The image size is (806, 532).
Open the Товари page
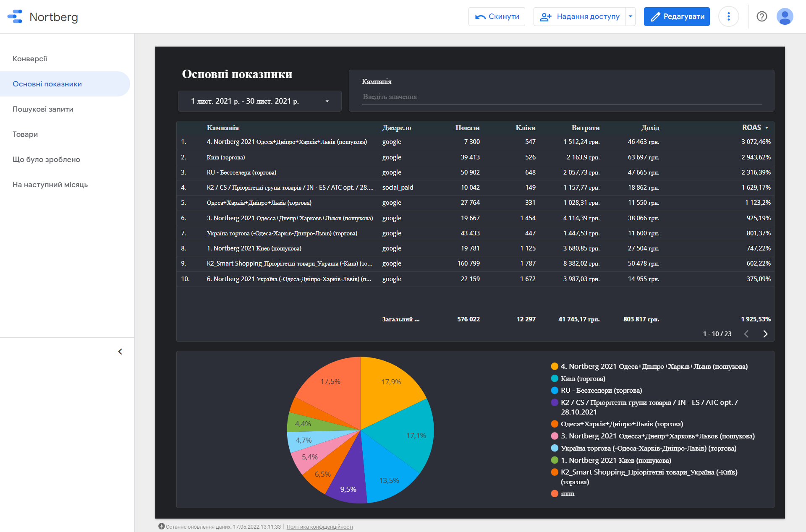pos(25,134)
